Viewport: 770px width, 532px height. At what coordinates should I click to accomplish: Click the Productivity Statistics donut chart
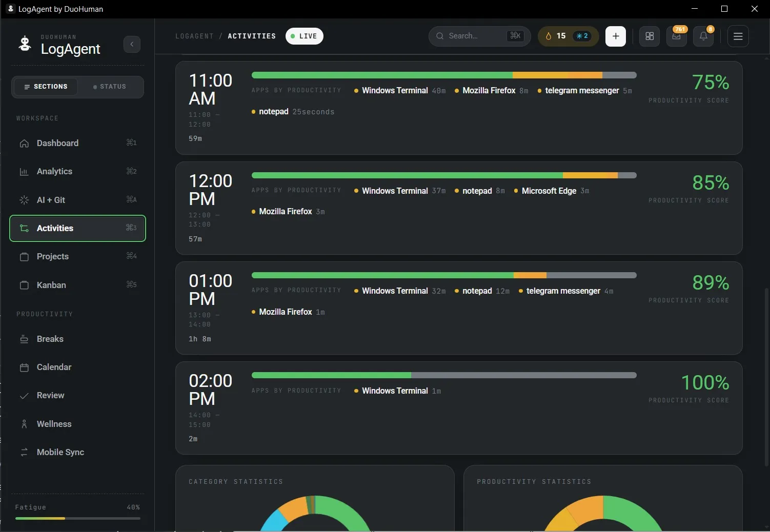(x=603, y=513)
